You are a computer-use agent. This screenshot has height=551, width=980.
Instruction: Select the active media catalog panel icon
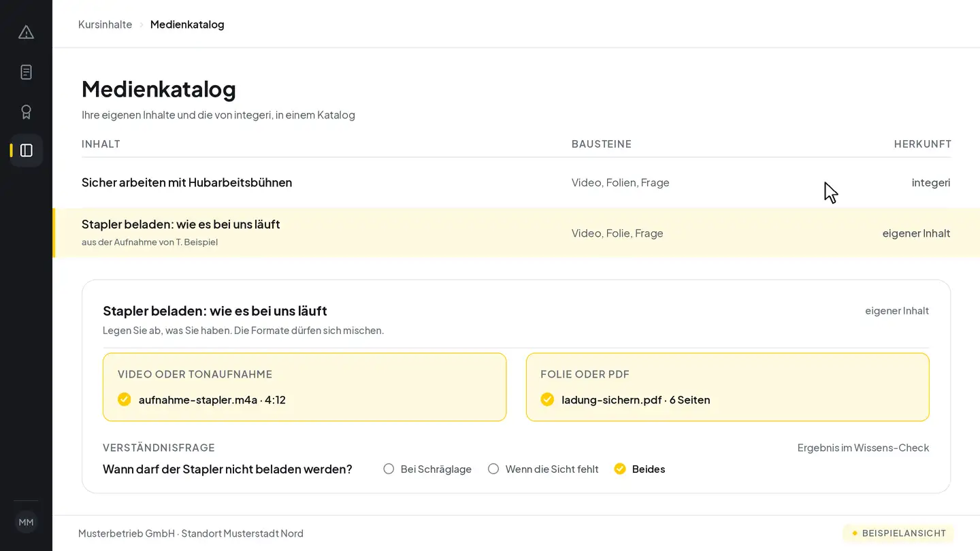coord(26,150)
